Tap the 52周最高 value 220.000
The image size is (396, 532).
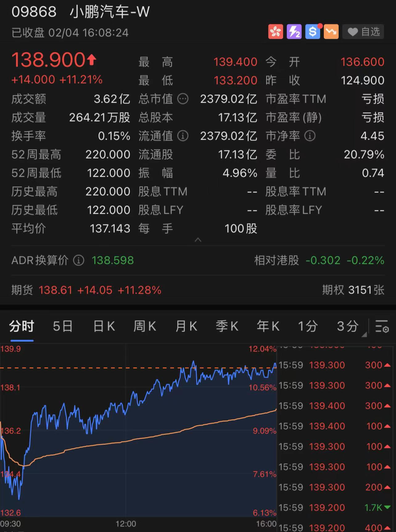[x=108, y=154]
